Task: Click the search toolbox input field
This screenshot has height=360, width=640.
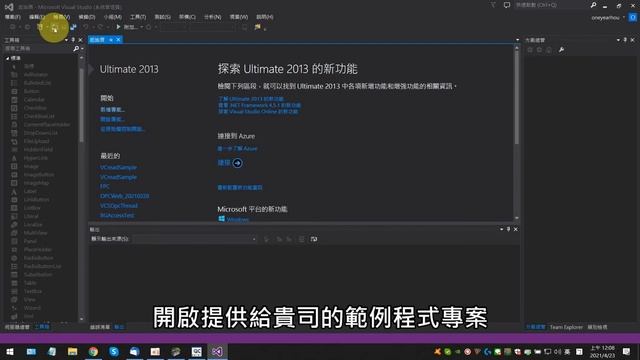Action: [38, 49]
